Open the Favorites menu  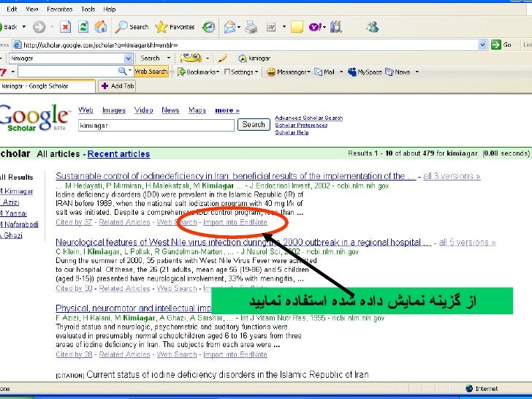60,9
